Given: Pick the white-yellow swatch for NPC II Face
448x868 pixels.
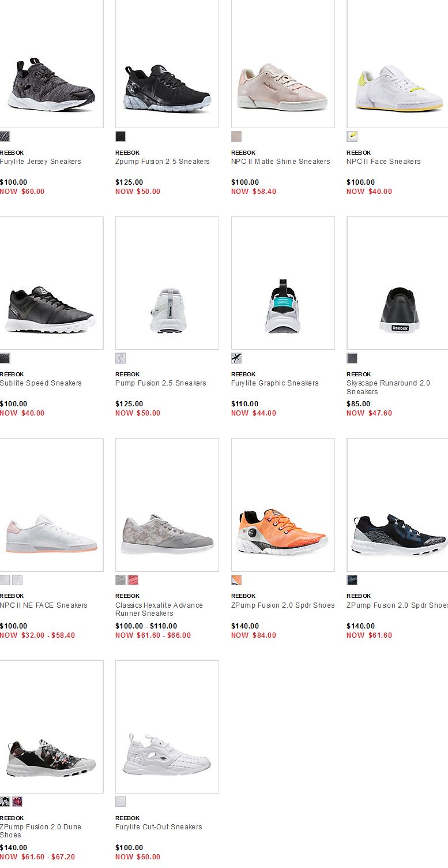Looking at the screenshot, I should tap(352, 136).
